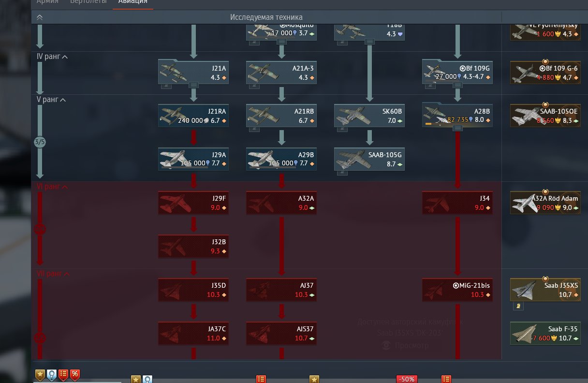Select the locked MiG-21bis card
Viewport: 588px width, 383px height.
(x=457, y=289)
